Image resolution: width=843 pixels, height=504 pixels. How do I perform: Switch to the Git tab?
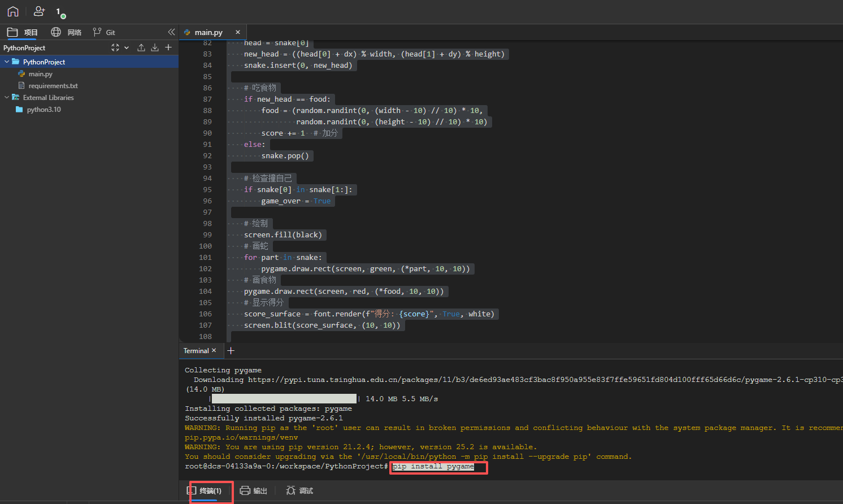coord(105,32)
